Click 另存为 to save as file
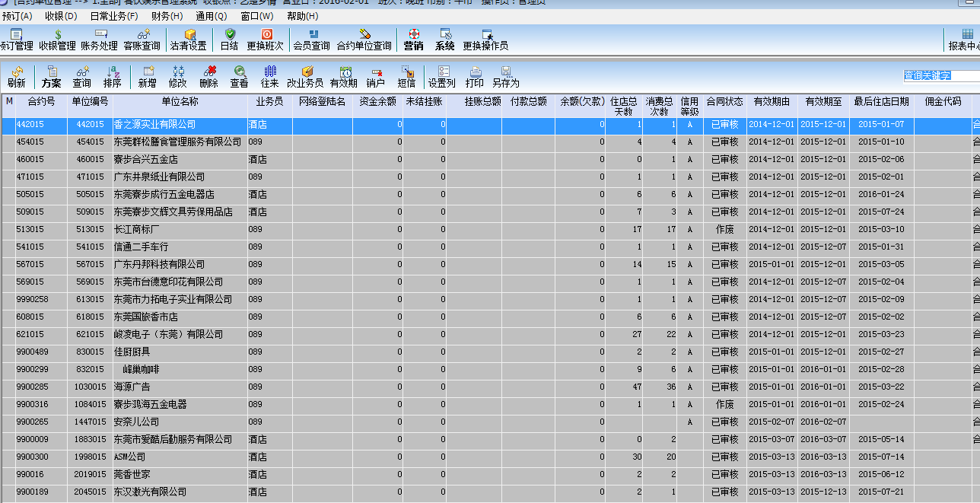This screenshot has height=503, width=980. pos(506,77)
